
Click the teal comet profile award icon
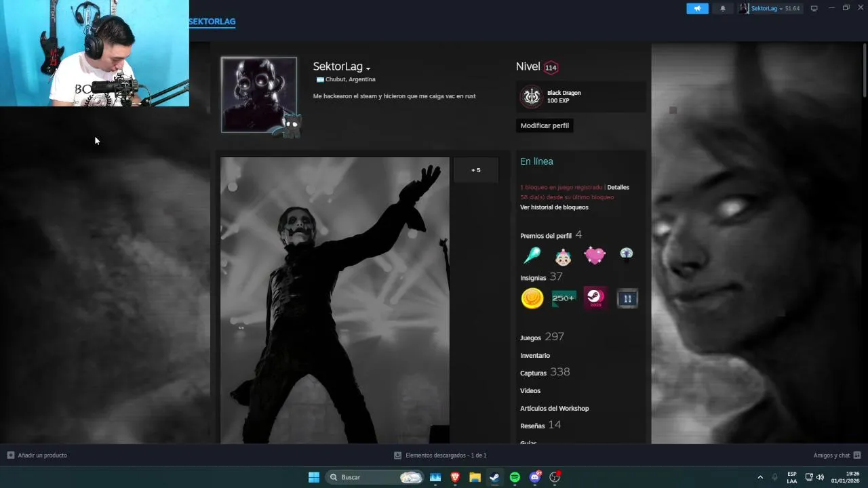tap(532, 256)
